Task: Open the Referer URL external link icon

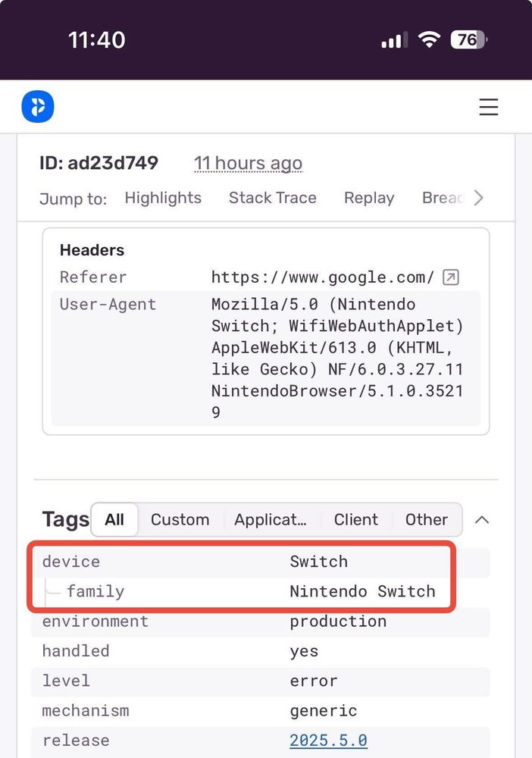Action: tap(451, 277)
